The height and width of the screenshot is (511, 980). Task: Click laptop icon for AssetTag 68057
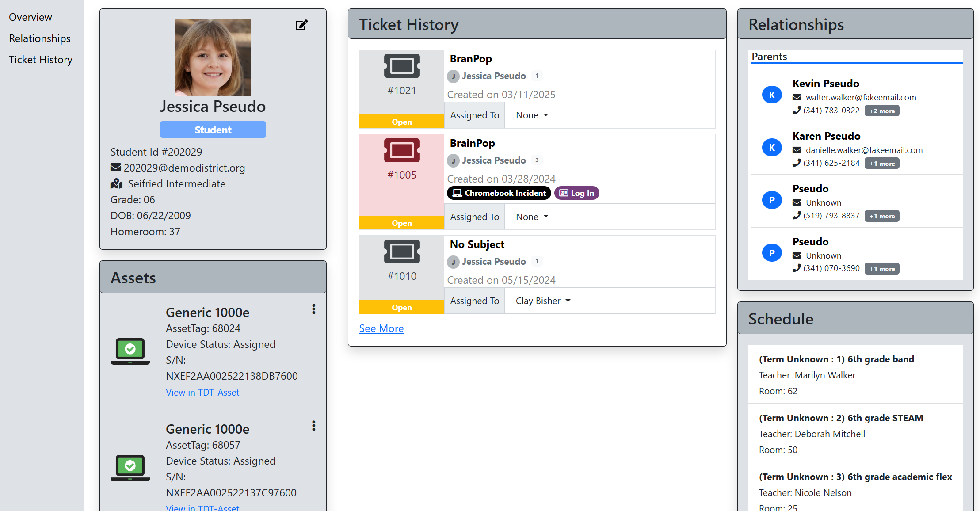[130, 468]
